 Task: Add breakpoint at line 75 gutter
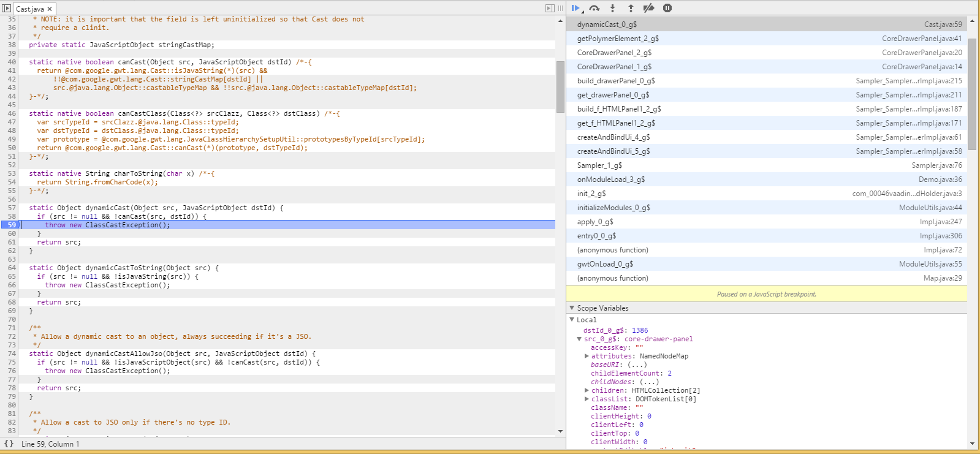point(11,362)
